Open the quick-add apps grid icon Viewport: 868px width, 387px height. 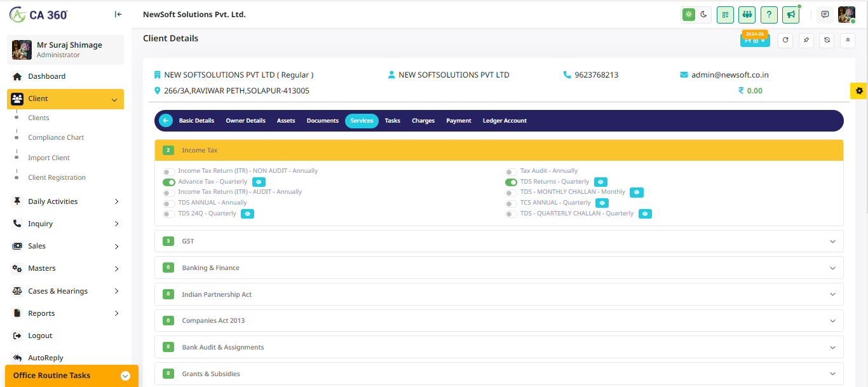tap(725, 15)
